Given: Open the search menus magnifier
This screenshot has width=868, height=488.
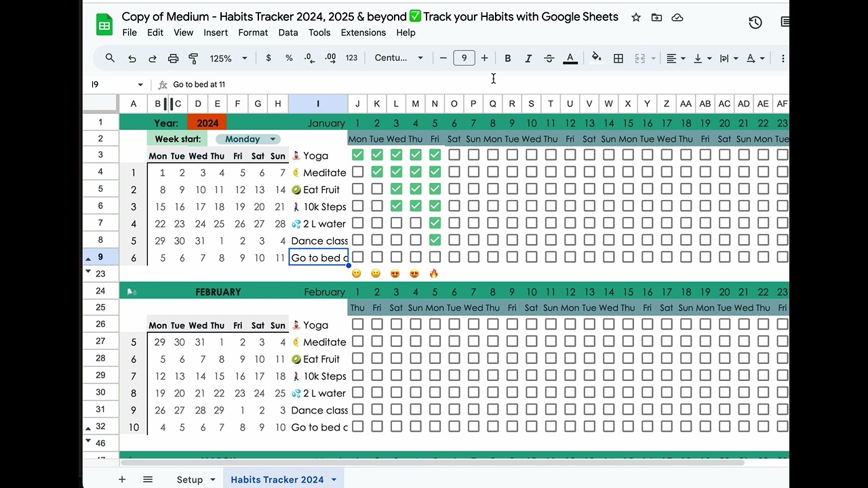Looking at the screenshot, I should tap(110, 58).
